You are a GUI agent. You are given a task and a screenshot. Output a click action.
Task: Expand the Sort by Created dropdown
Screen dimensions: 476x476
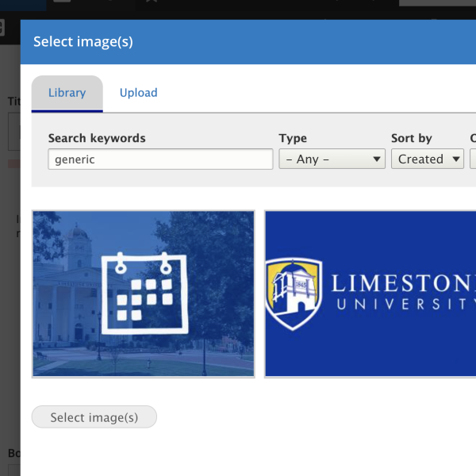[428, 159]
